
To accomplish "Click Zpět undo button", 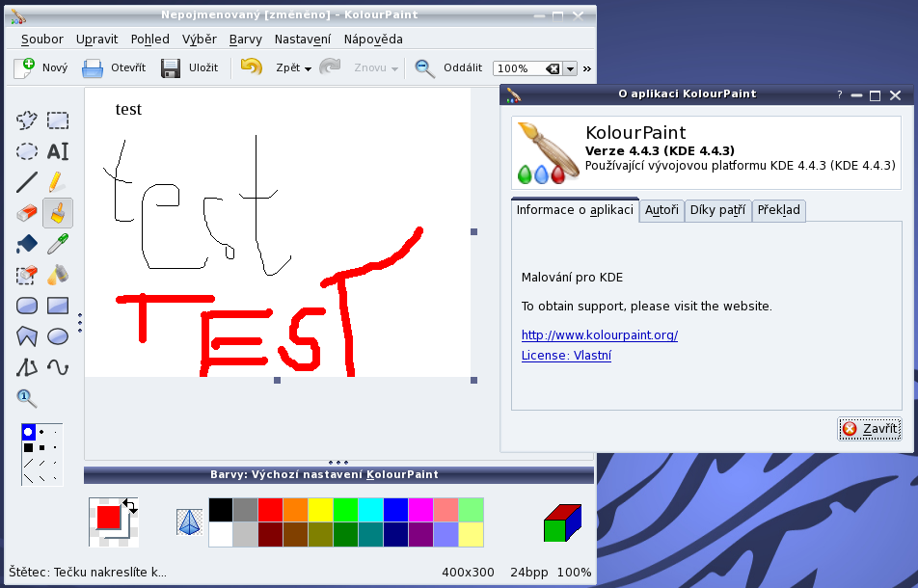I will (x=270, y=67).
